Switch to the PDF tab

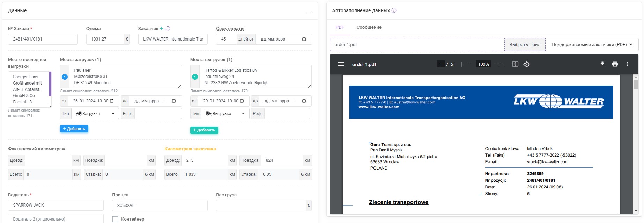click(340, 27)
